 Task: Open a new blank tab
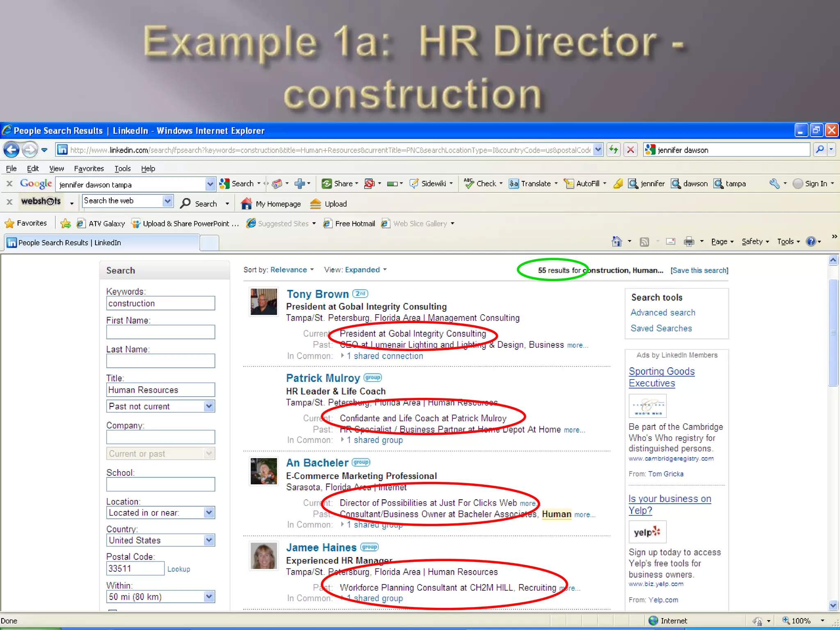click(x=210, y=243)
